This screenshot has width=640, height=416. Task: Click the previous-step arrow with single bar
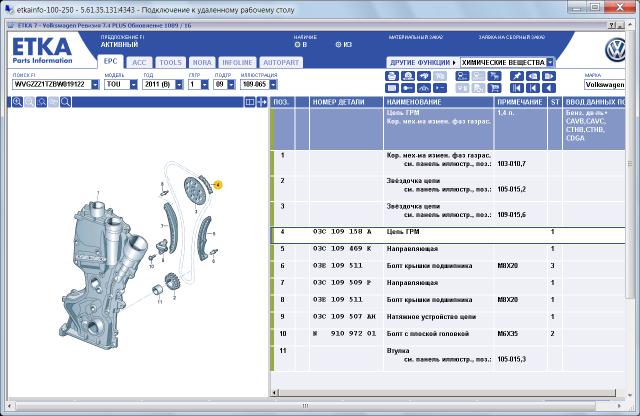click(533, 88)
